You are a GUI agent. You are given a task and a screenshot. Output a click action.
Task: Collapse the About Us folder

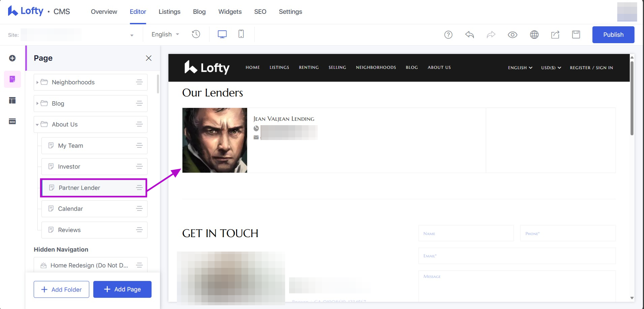37,125
